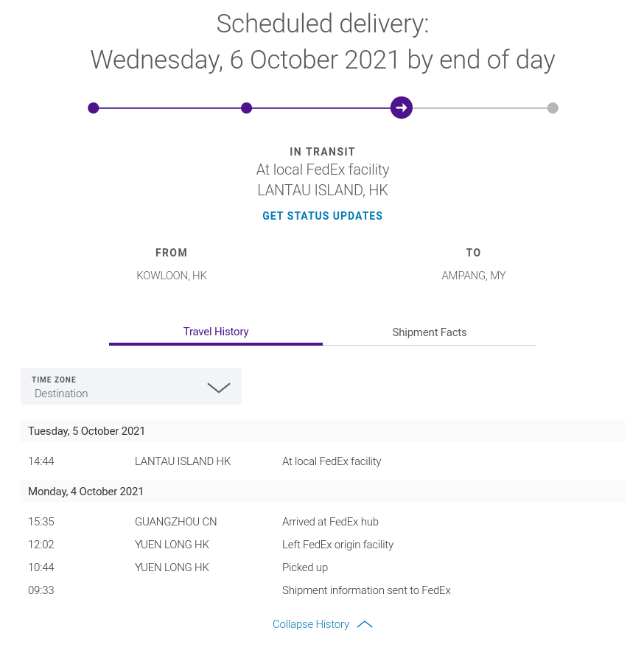The width and height of the screenshot is (644, 650).
Task: Click the in-transit arrow progress icon
Action: click(x=401, y=108)
